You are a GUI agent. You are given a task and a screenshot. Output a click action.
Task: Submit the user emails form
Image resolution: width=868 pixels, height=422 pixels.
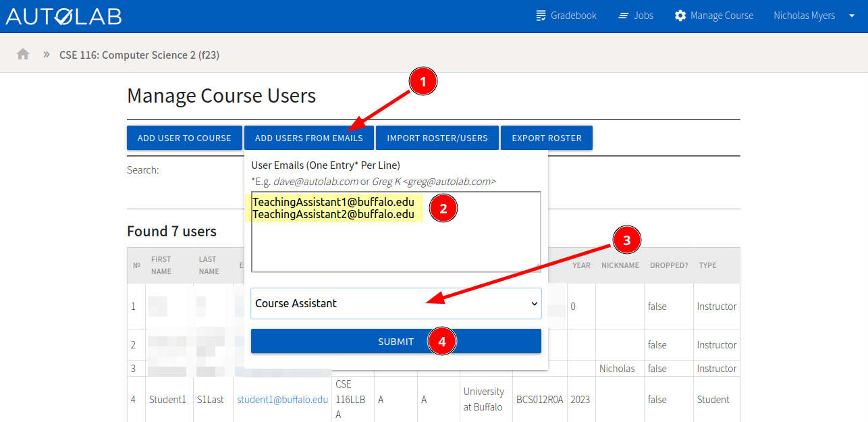tap(396, 341)
